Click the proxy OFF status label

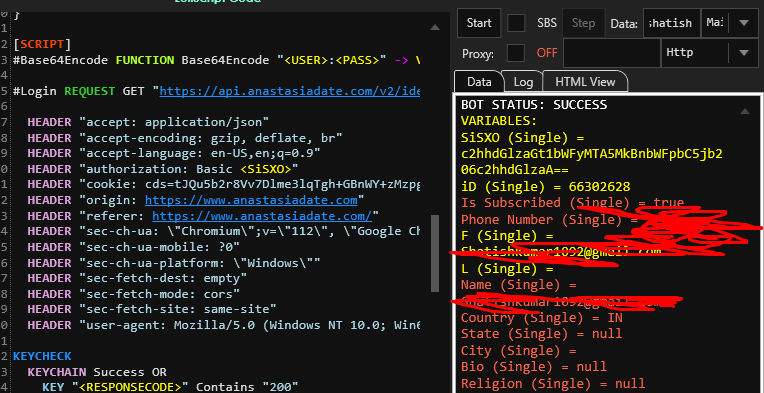click(547, 53)
